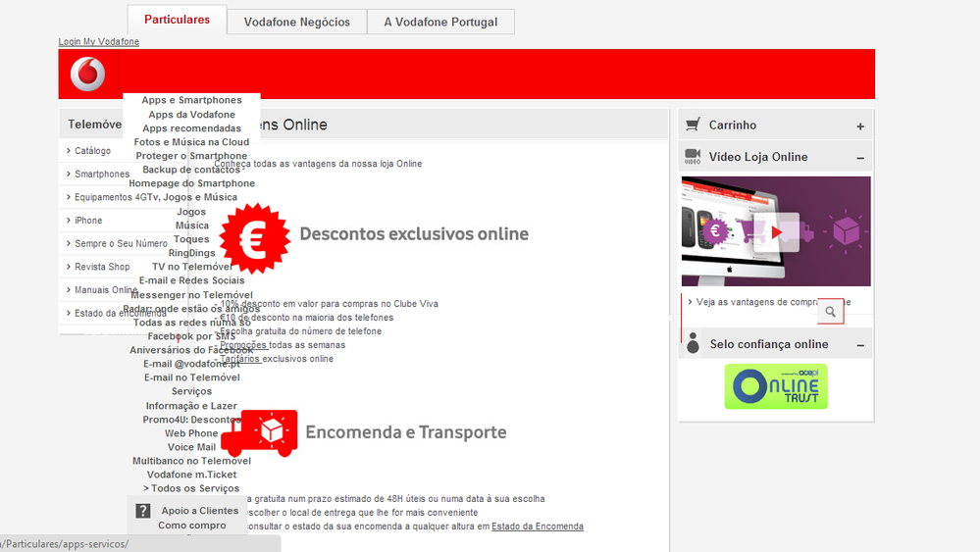Click the shopping cart icon next to Carrinho

click(693, 125)
